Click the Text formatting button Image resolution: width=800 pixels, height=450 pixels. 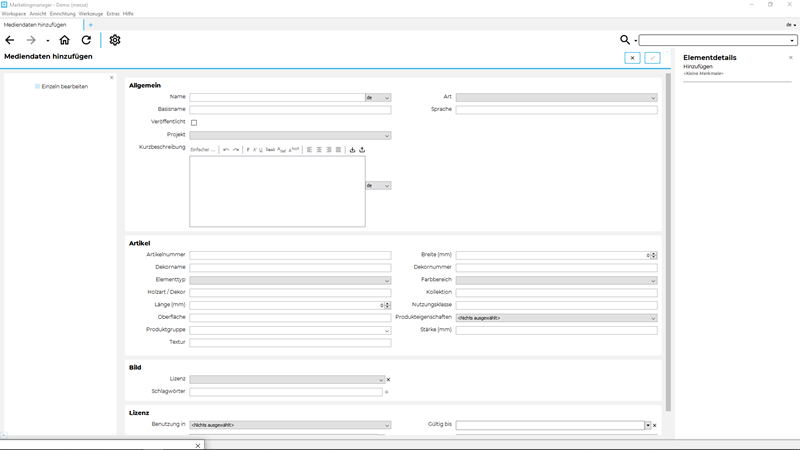pos(270,149)
